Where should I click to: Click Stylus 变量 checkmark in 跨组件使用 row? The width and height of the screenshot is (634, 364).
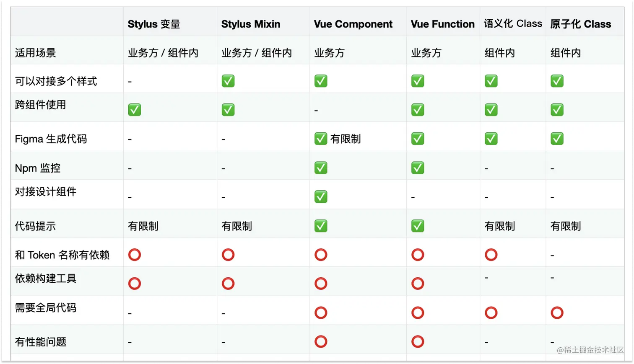tap(135, 110)
